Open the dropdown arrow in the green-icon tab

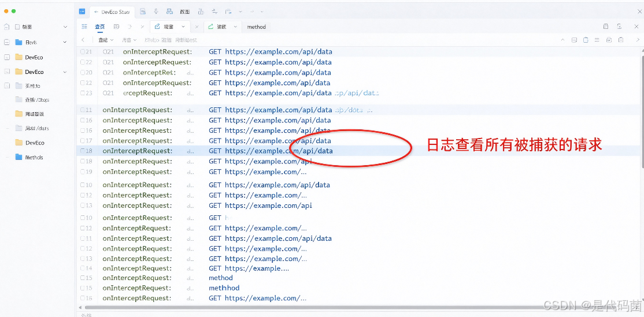[x=235, y=27]
